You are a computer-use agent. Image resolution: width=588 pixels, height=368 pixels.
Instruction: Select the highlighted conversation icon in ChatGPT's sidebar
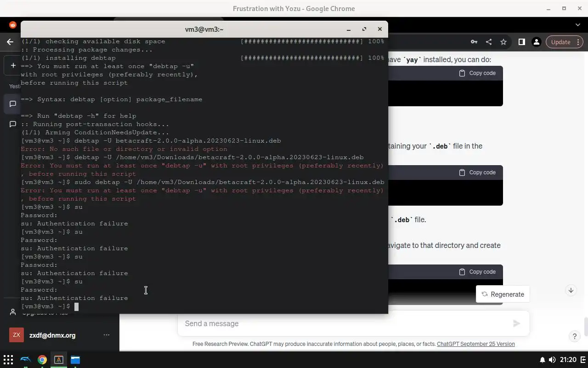(13, 104)
